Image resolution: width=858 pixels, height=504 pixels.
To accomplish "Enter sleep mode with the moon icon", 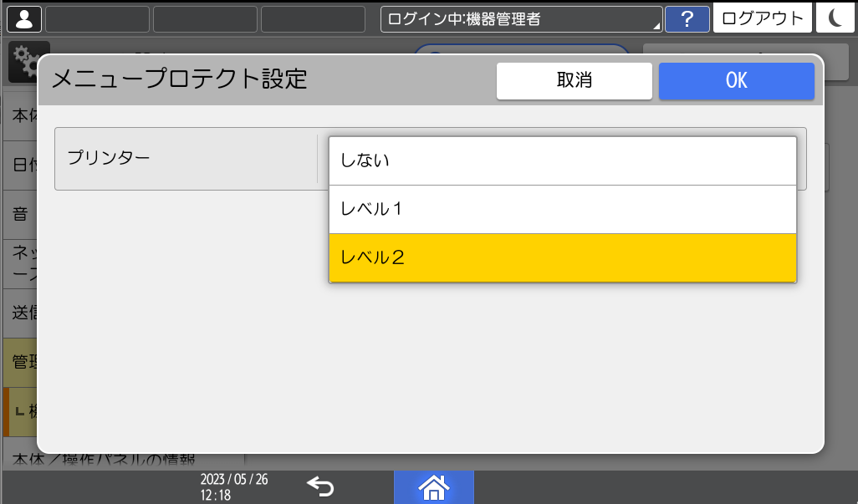I will (x=835, y=18).
